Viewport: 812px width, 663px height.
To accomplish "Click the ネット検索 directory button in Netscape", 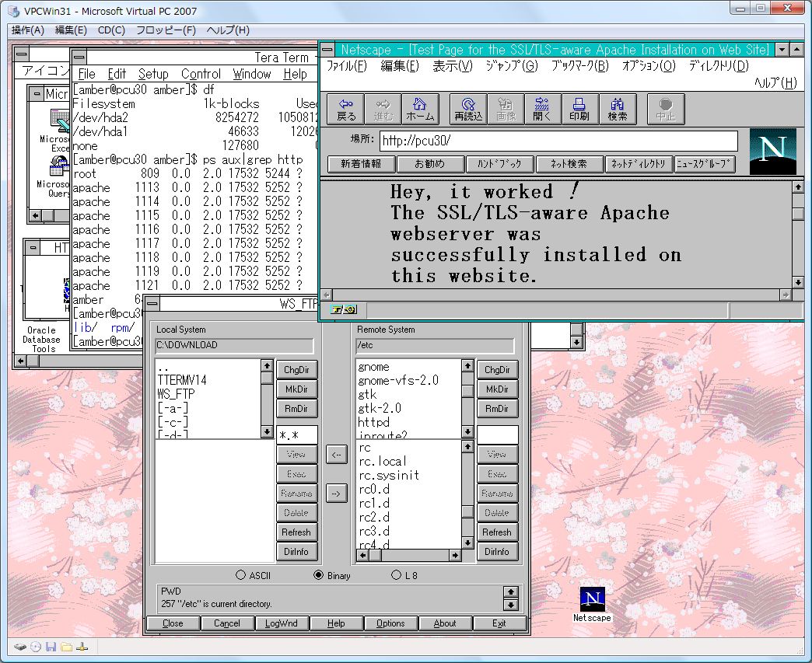I will [569, 164].
